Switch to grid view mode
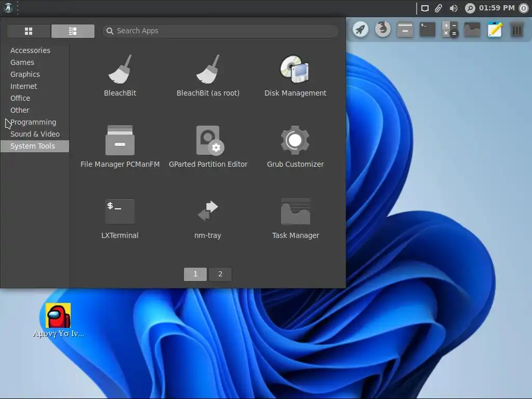Screen dimensions: 532x399 (29, 31)
